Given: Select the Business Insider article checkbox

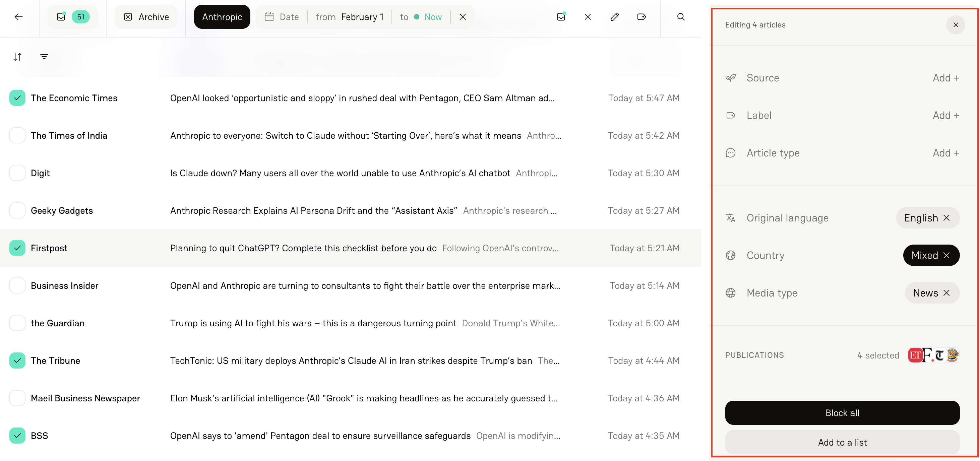Looking at the screenshot, I should pyautogui.click(x=17, y=285).
